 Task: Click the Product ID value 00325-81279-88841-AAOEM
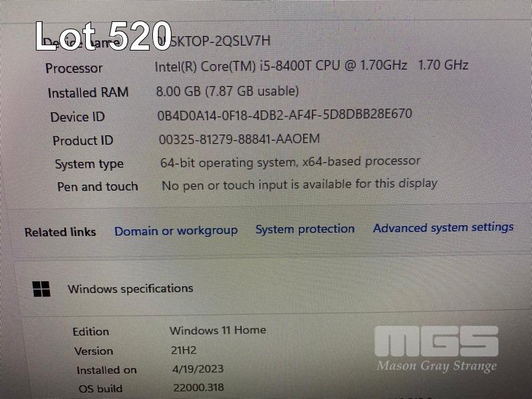click(x=239, y=139)
